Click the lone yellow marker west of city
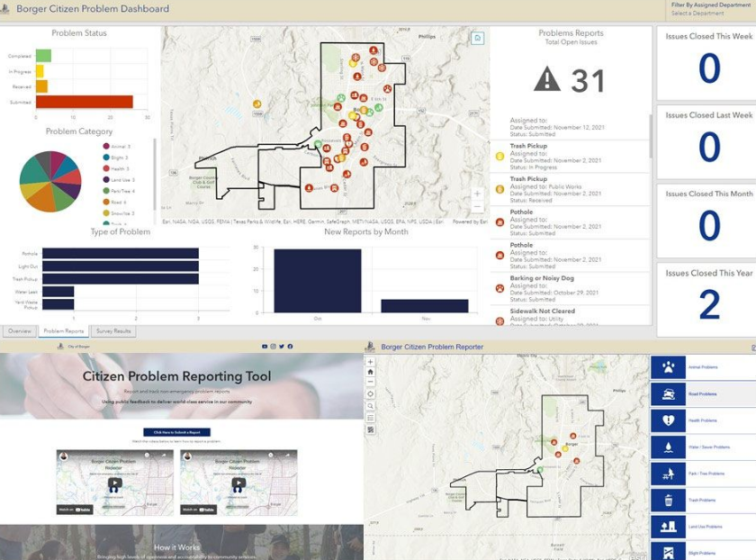The height and width of the screenshot is (560, 756). (x=257, y=104)
